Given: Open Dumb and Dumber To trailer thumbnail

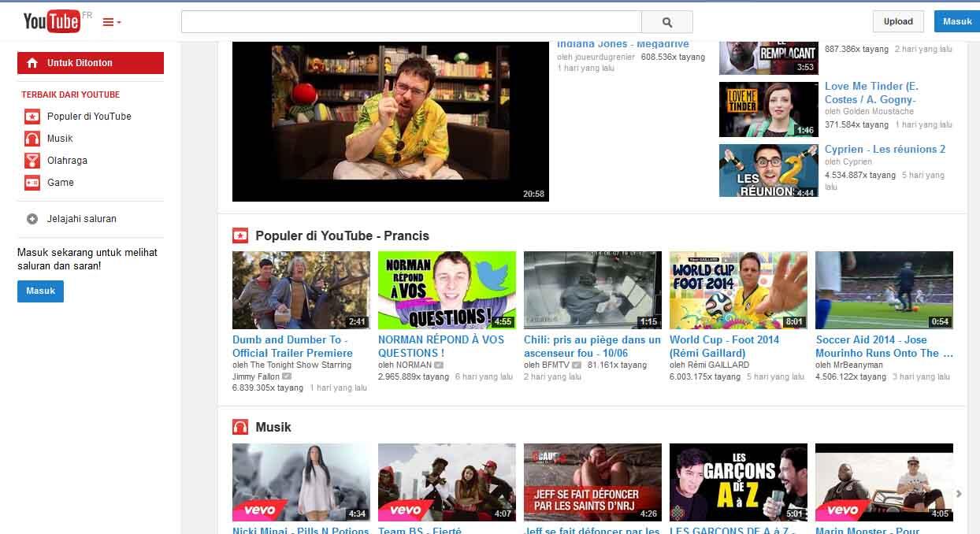Looking at the screenshot, I should coord(301,290).
